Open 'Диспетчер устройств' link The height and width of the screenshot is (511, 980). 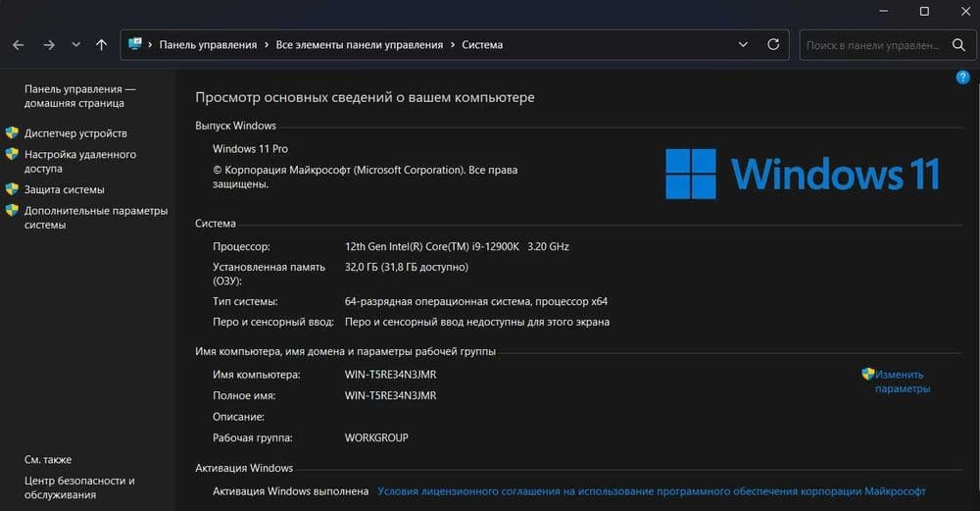(75, 133)
